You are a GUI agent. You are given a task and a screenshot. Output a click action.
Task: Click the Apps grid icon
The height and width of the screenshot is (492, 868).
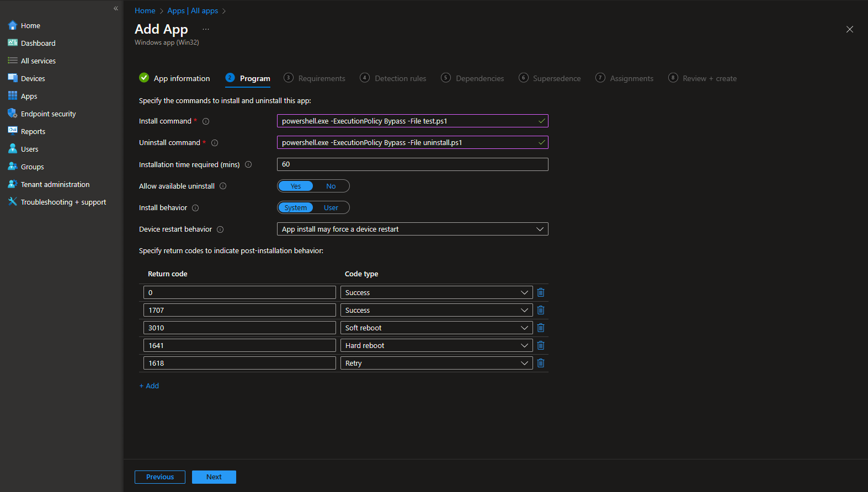pos(13,96)
